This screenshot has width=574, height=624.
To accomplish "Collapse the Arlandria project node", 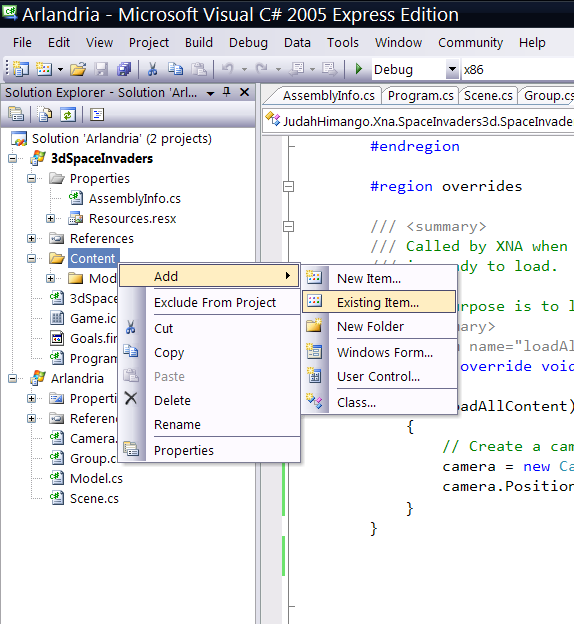I will pyautogui.click(x=12, y=378).
